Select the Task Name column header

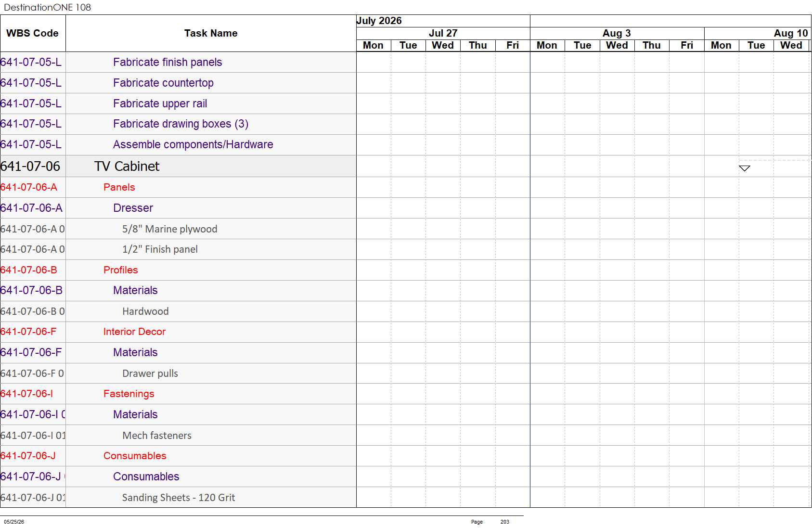(x=211, y=33)
